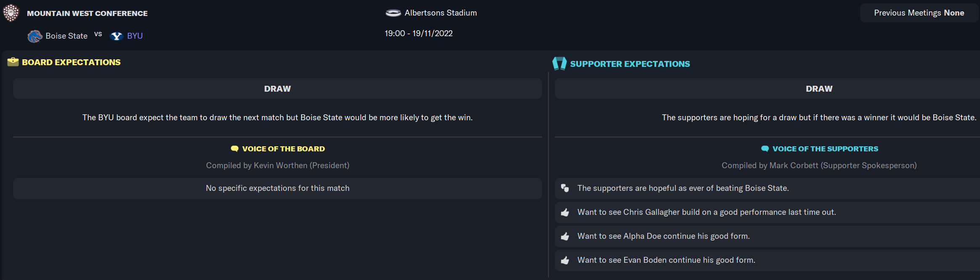The height and width of the screenshot is (280, 980).
Task: Click the stadium icon beside Albertsons Stadium
Action: point(393,13)
